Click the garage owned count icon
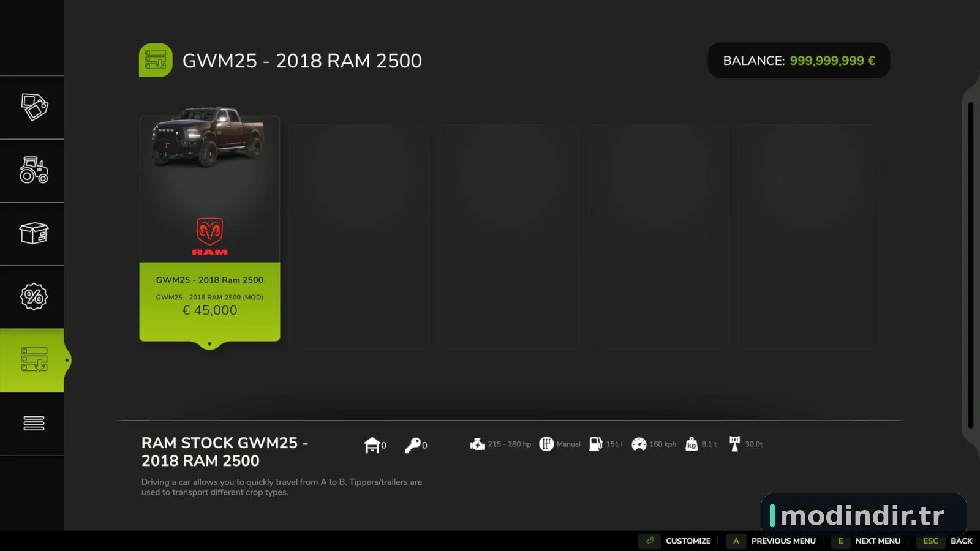Viewport: 980px width, 551px height. coord(372,445)
